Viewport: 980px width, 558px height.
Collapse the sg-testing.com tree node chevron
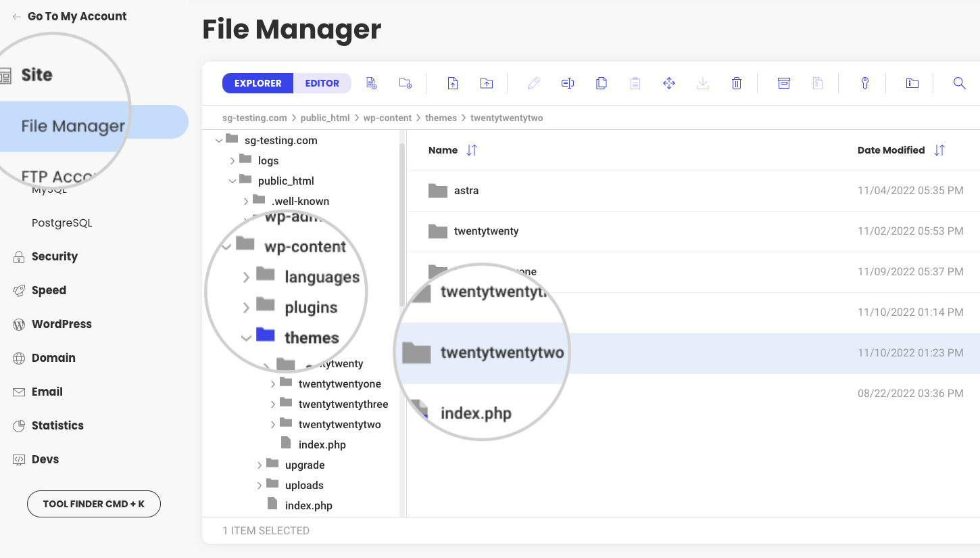coord(218,141)
